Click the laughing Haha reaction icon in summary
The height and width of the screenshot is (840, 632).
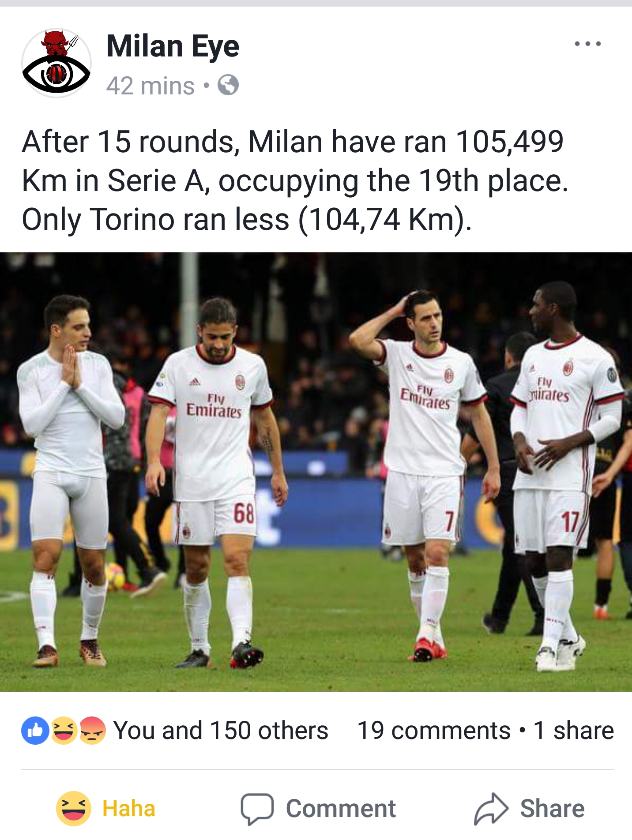(64, 731)
